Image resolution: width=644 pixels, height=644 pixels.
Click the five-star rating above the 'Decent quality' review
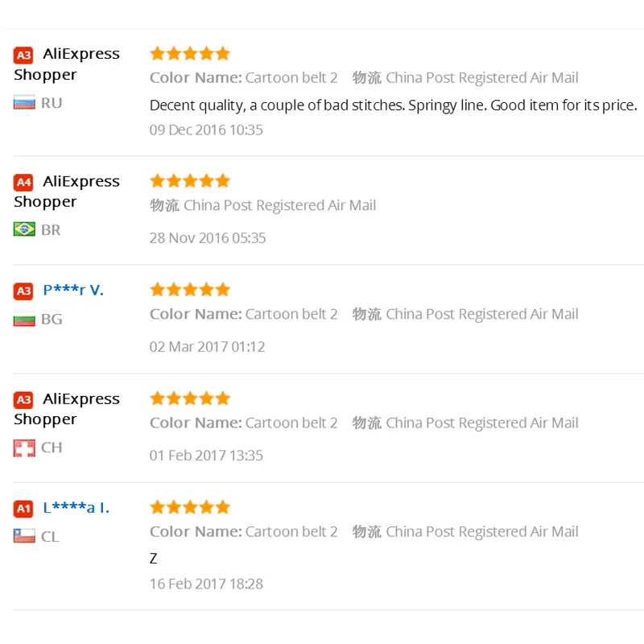(190, 54)
